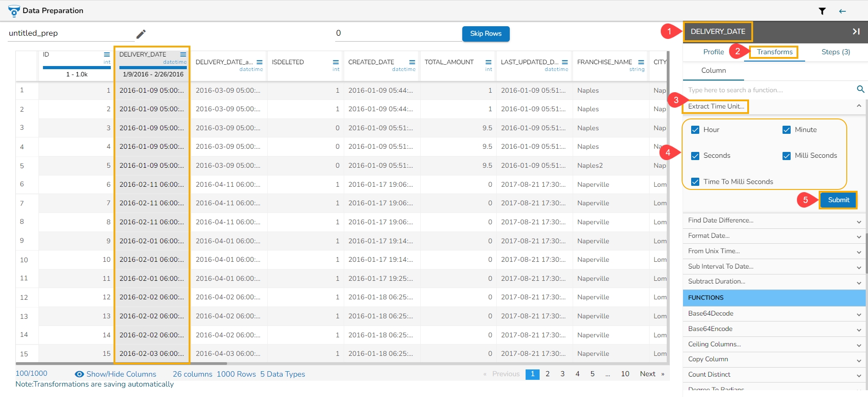The width and height of the screenshot is (868, 397).
Task: Click the back arrow icon
Action: pyautogui.click(x=842, y=11)
